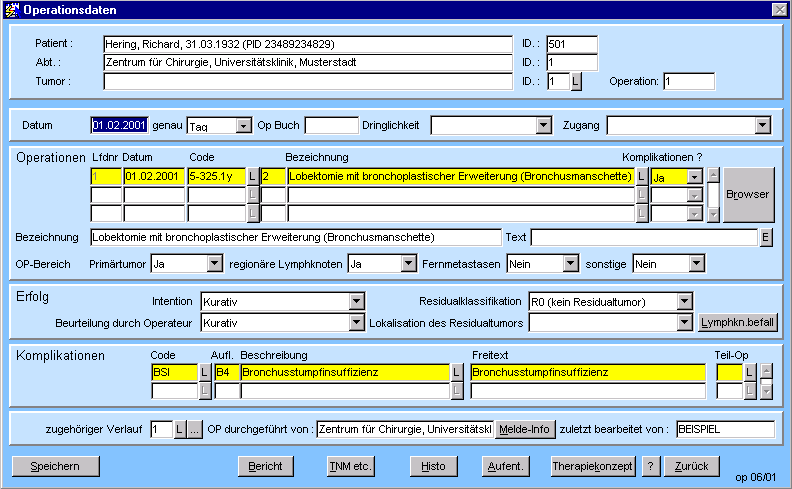Screen dimensions: 792x489
Task: Click the L button next to zugehöriger Verlauf
Action: [x=180, y=429]
